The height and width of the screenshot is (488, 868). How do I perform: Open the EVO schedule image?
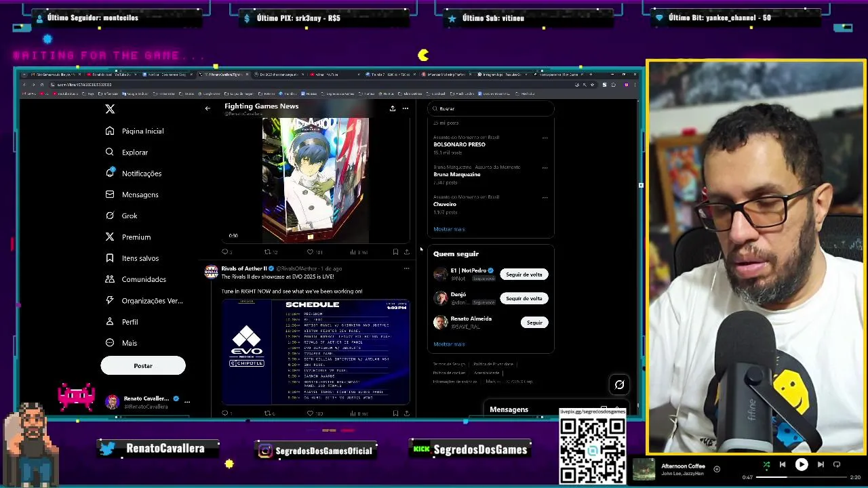click(315, 352)
